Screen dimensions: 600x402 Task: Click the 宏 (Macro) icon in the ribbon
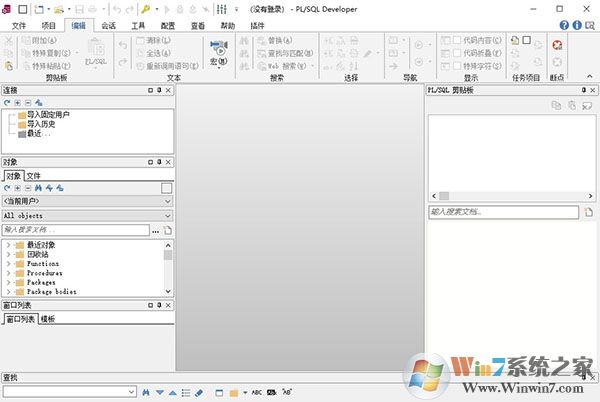coord(218,50)
